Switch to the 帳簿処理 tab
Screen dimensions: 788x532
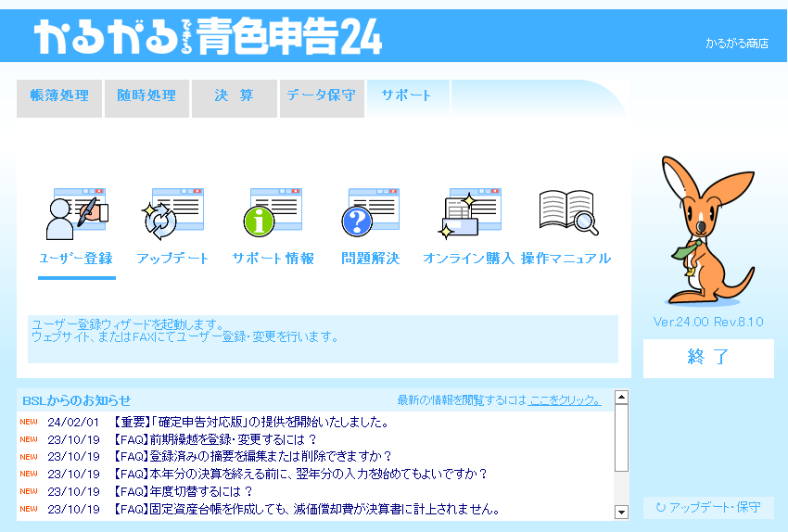click(59, 98)
